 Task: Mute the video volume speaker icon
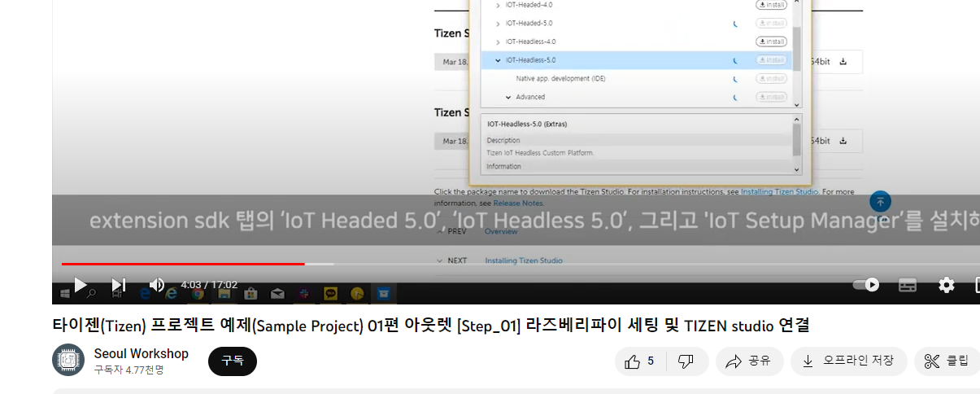(x=157, y=285)
